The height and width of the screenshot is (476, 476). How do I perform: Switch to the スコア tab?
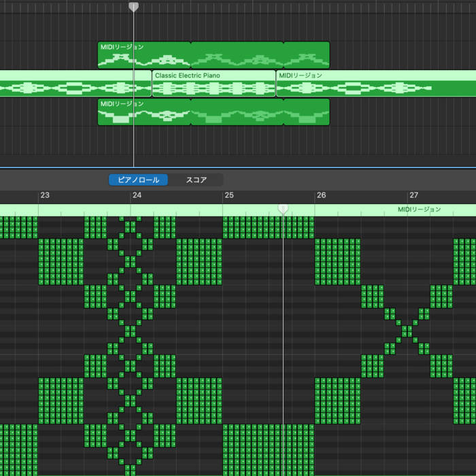pyautogui.click(x=196, y=180)
